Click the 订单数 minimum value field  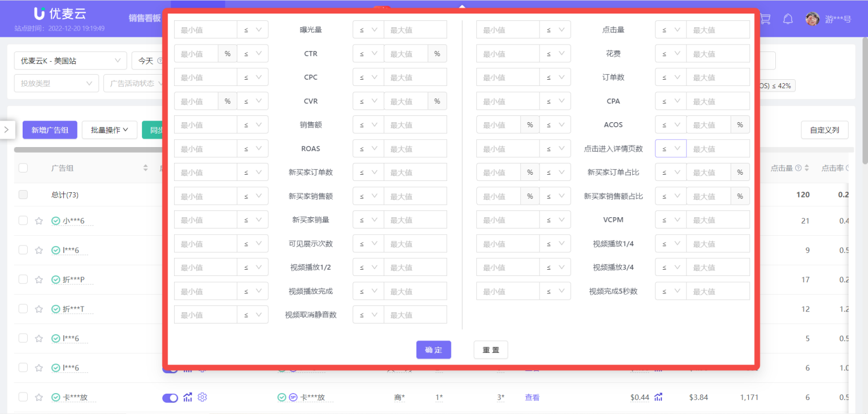[508, 77]
